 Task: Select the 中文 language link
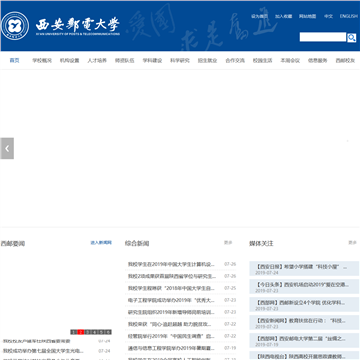click(328, 16)
